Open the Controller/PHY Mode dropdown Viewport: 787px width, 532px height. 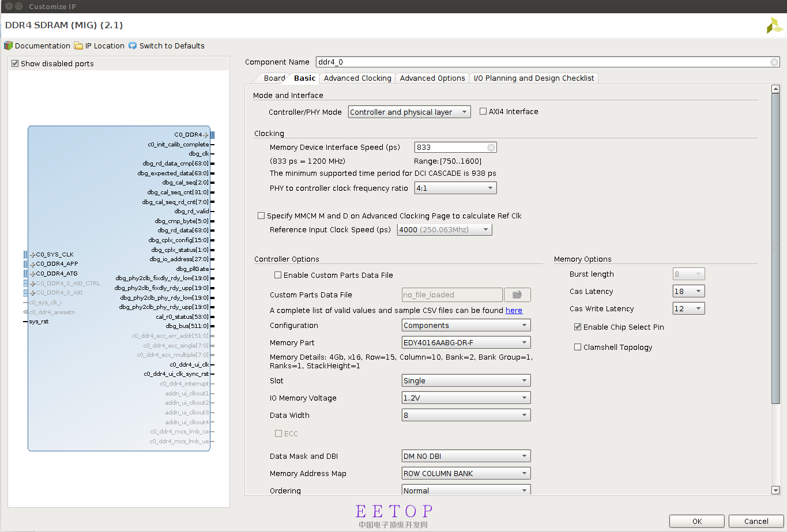[409, 112]
